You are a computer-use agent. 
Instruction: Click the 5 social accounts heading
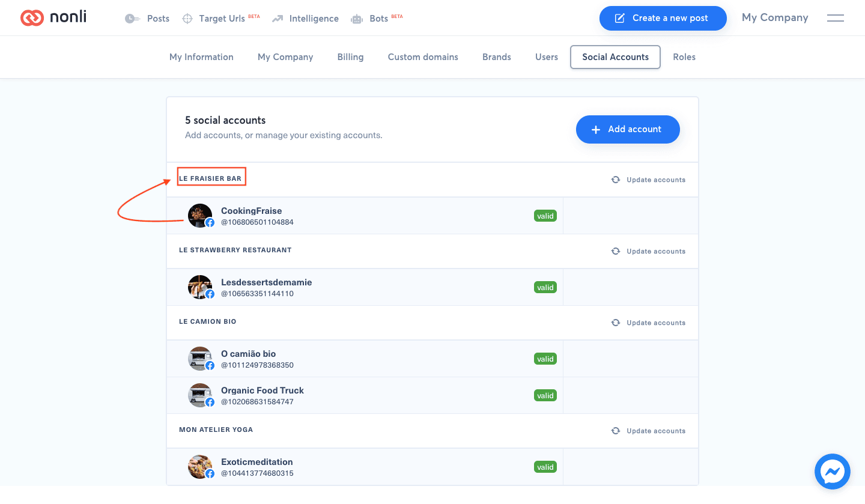(x=225, y=120)
